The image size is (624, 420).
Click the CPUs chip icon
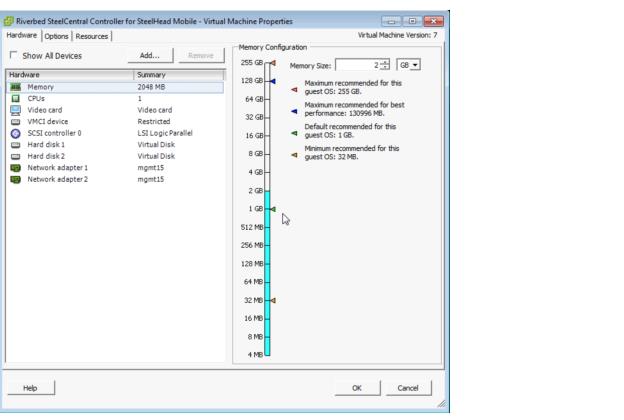pyautogui.click(x=16, y=98)
